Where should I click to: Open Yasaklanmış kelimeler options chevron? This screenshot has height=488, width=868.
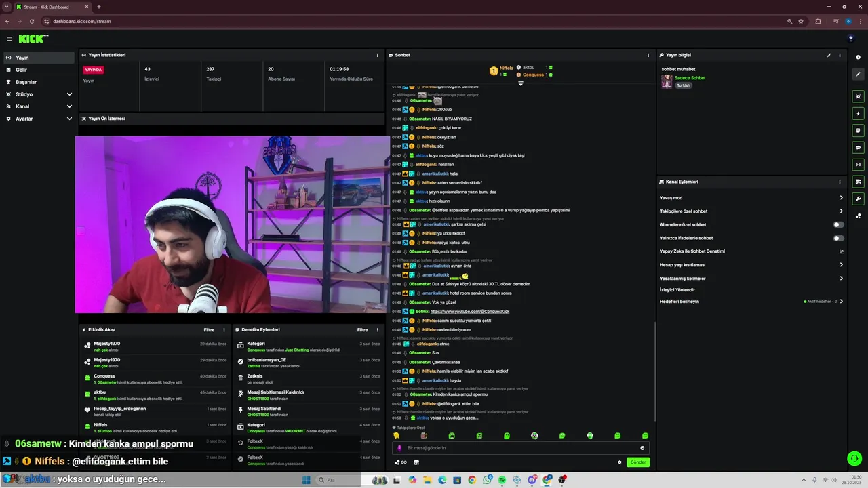point(842,278)
